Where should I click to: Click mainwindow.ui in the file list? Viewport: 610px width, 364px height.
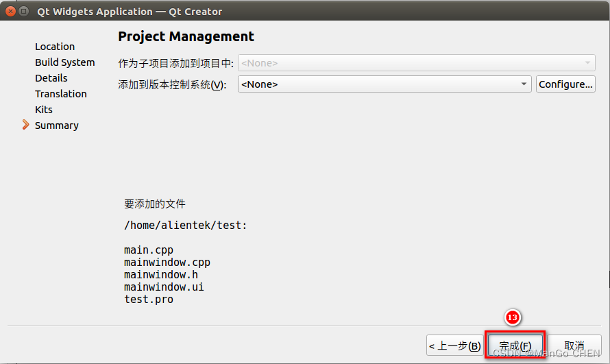(164, 287)
